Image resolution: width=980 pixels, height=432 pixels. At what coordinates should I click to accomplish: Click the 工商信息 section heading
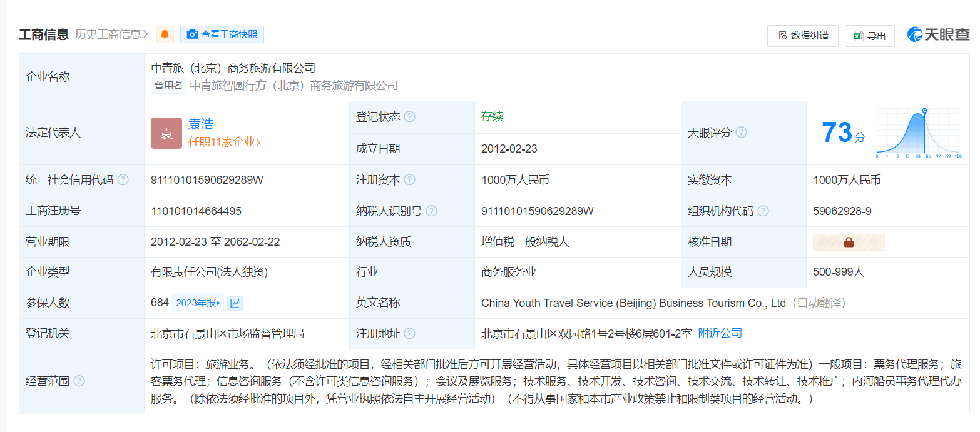pos(44,34)
